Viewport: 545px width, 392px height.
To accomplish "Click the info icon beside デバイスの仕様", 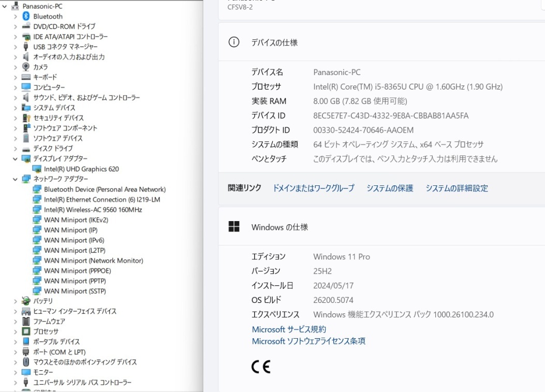I will (233, 43).
